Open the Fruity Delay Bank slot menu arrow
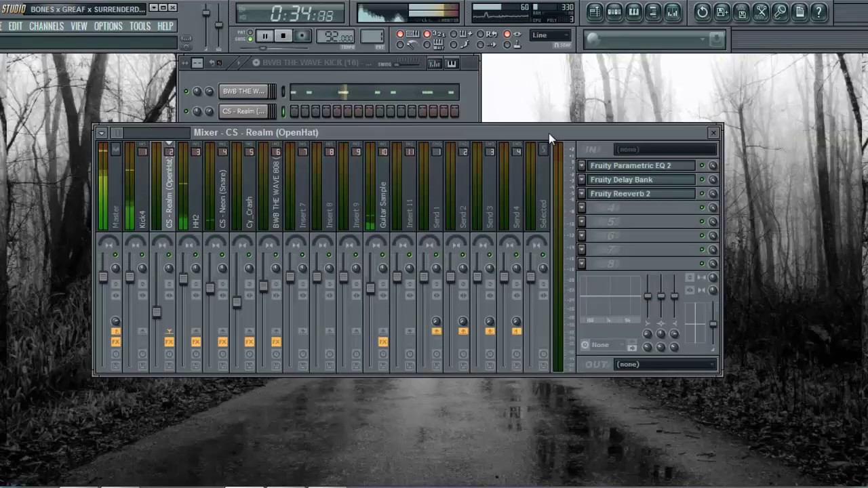The width and height of the screenshot is (868, 488). (582, 180)
